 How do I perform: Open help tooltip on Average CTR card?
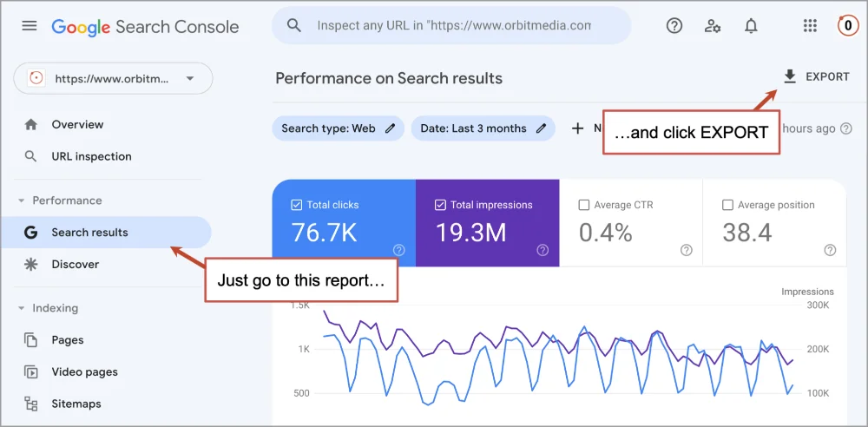[x=687, y=250]
